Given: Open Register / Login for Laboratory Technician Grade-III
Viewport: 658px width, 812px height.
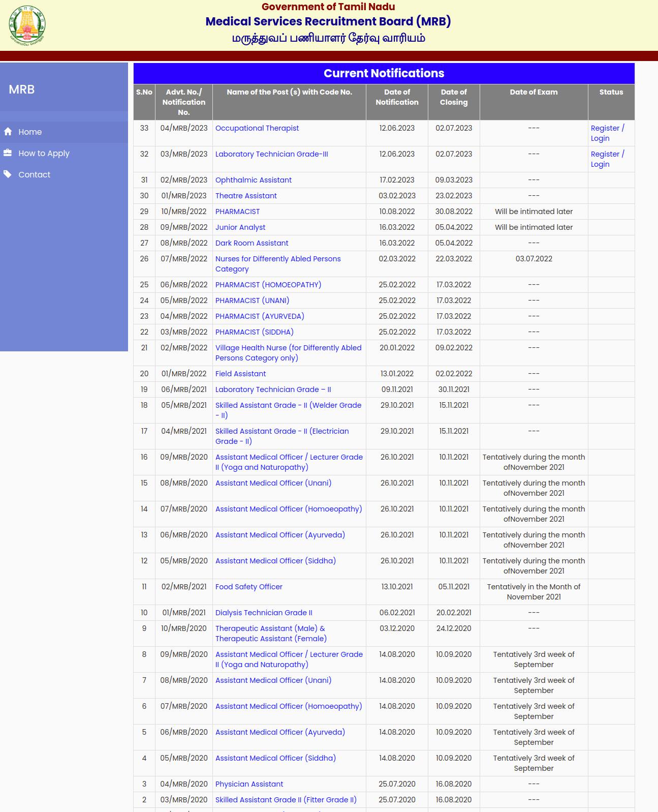Looking at the screenshot, I should click(x=607, y=159).
